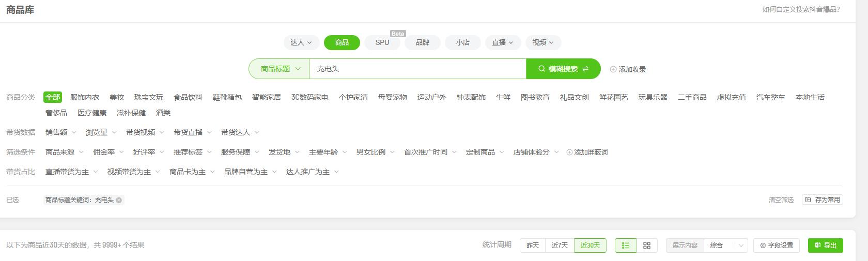Screen dimensions: 868x261
Task: Open the 视频 tab dropdown
Action: 543,42
